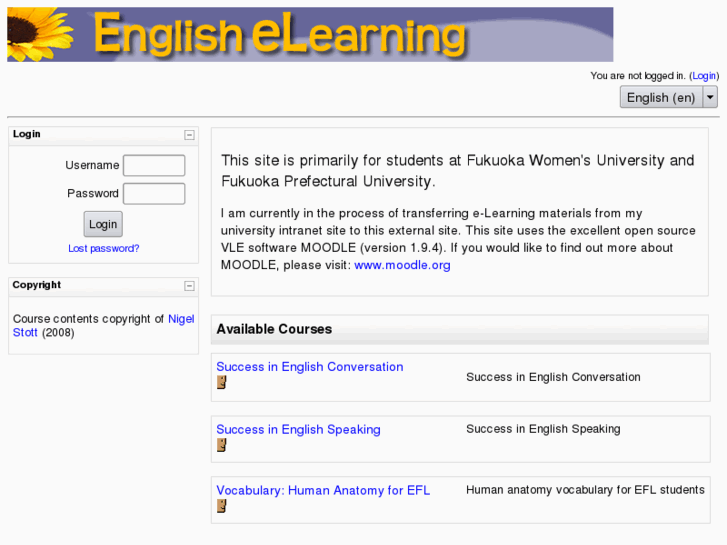Click the door icon under Success in English Speaking
727x545 pixels.
222,445
